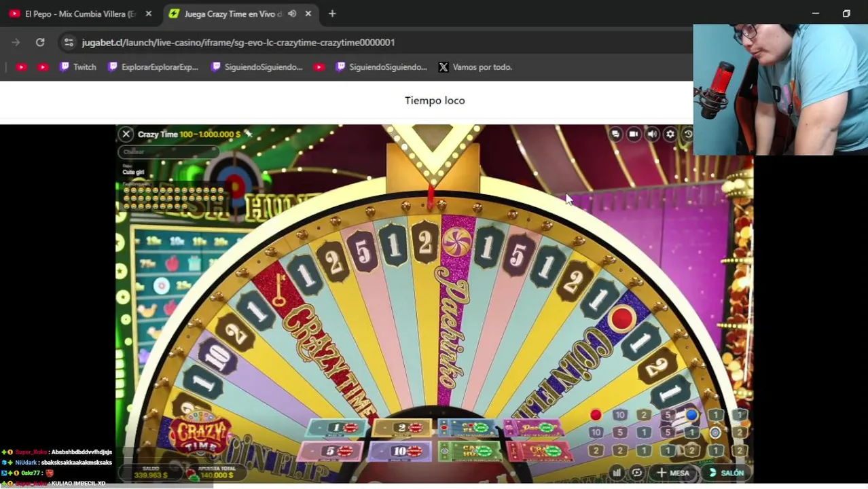This screenshot has height=489, width=868.
Task: Close the Juega Crazy Time tab
Action: click(308, 14)
